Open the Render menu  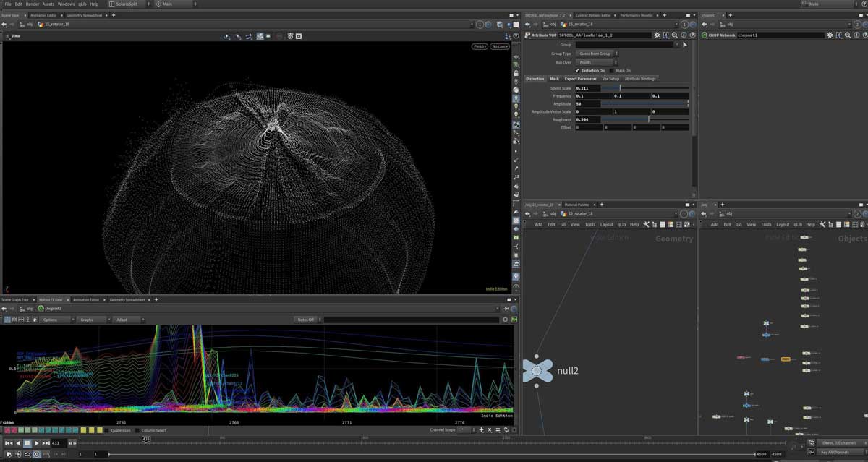[x=33, y=4]
